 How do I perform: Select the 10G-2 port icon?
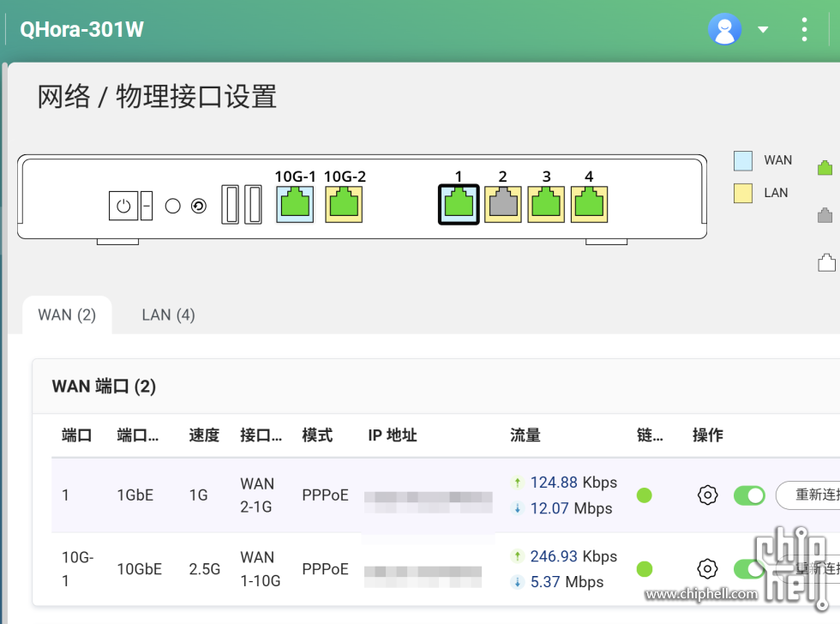(x=344, y=204)
